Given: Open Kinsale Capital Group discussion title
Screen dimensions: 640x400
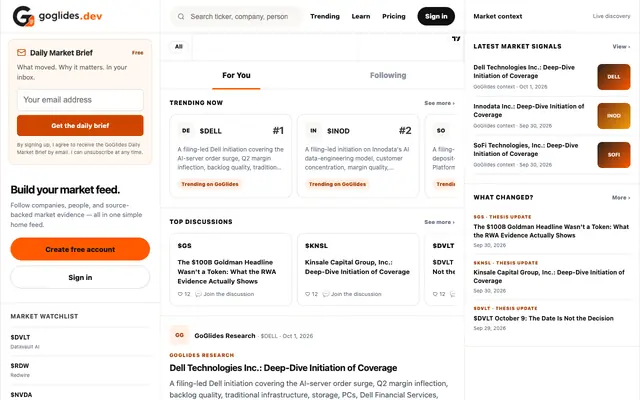Looking at the screenshot, I should click(x=357, y=267).
